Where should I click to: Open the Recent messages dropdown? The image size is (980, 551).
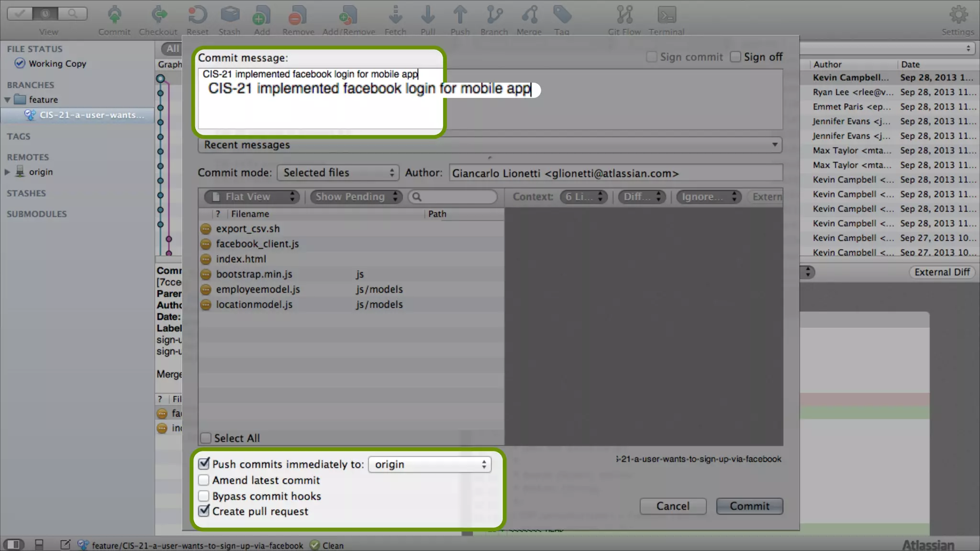[x=490, y=145]
